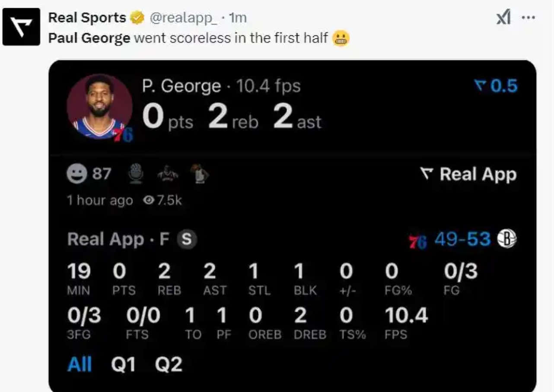Click the gold verified badge beside Real Sports
The image size is (554, 392).
tap(138, 18)
